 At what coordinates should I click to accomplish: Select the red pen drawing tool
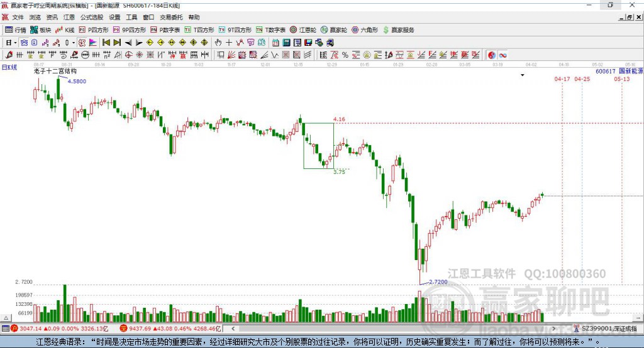point(9,55)
